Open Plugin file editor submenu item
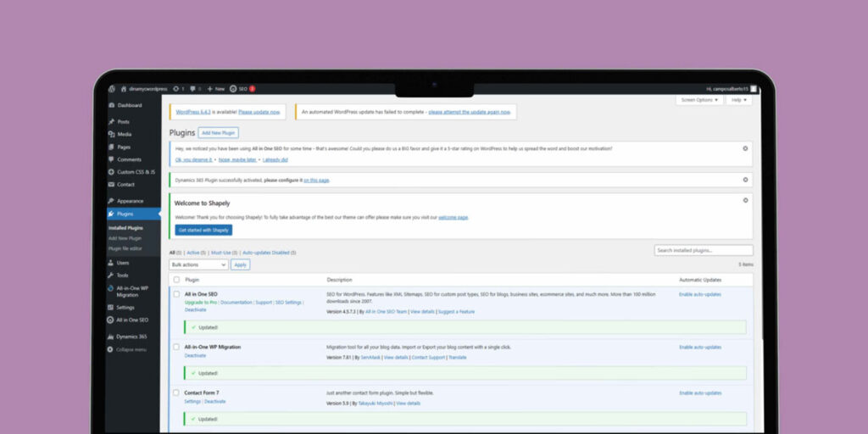868x434 pixels. coord(125,248)
